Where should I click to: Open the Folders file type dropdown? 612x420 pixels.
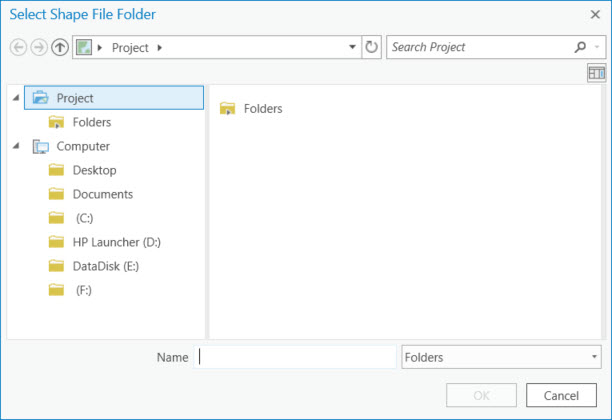point(501,357)
